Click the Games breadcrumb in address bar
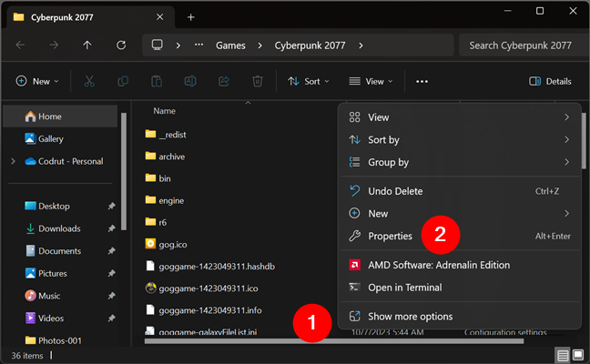 231,45
